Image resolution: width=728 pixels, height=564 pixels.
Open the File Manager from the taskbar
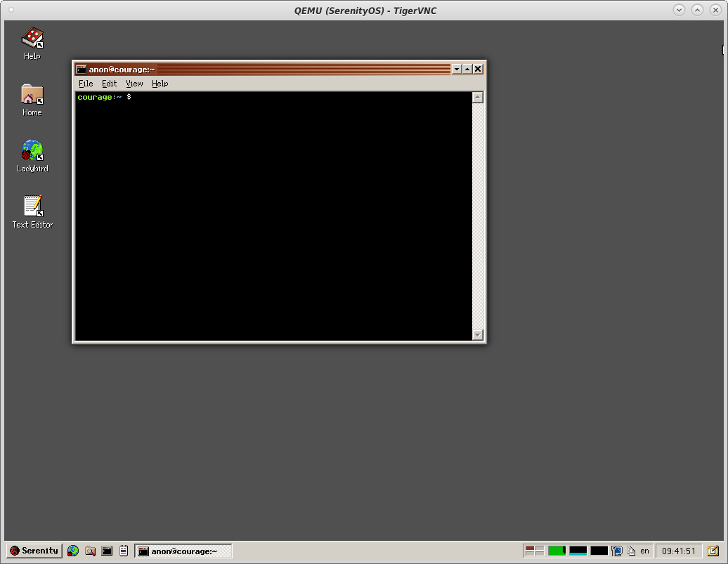point(90,551)
